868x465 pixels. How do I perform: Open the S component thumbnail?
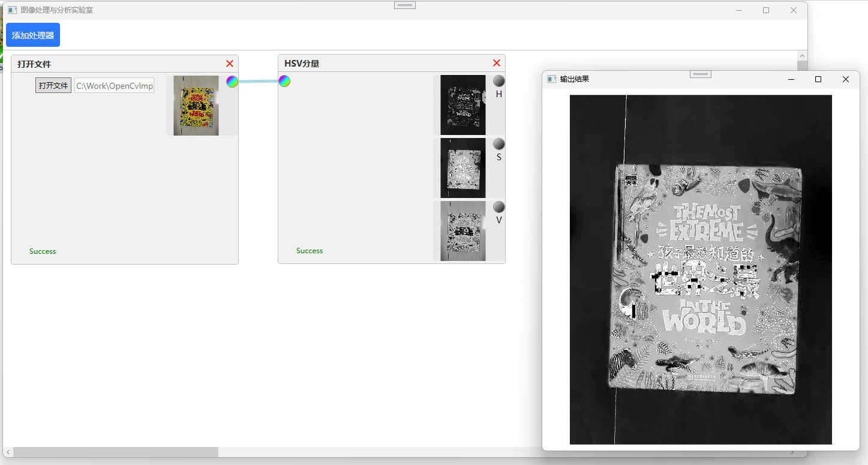coord(463,168)
